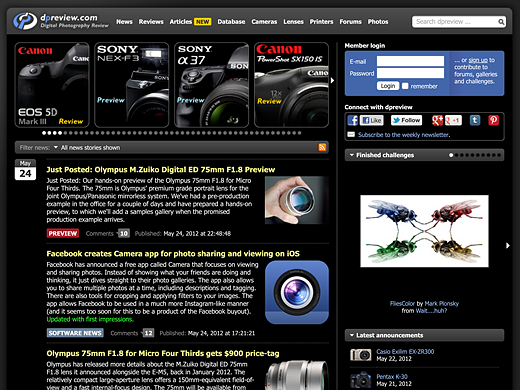The image size is (520, 390).
Task: Toggle the remember checkbox
Action: pyautogui.click(x=405, y=86)
